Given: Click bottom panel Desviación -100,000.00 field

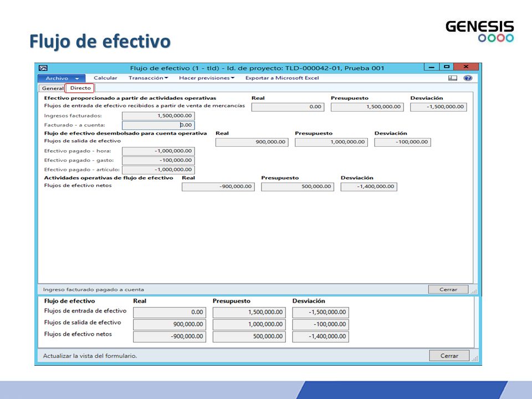Looking at the screenshot, I should point(321,325).
